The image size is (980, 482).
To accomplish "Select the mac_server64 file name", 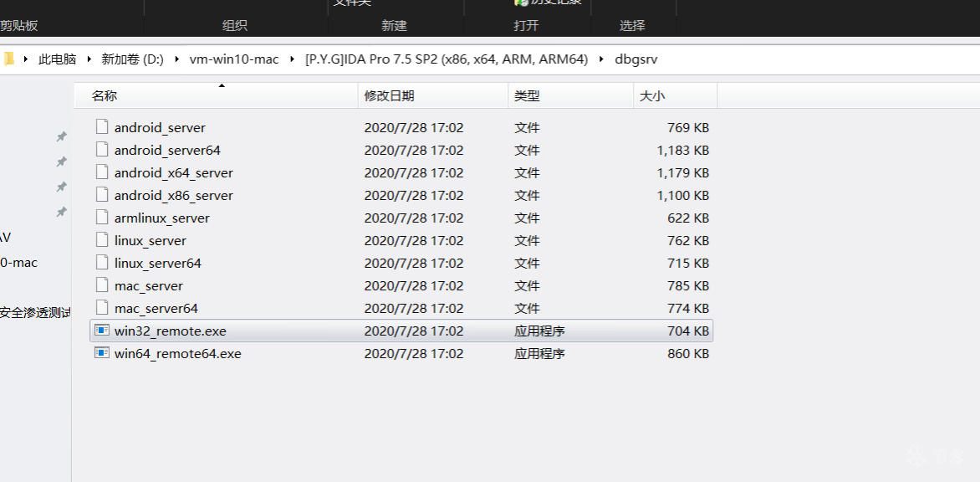I will (156, 308).
